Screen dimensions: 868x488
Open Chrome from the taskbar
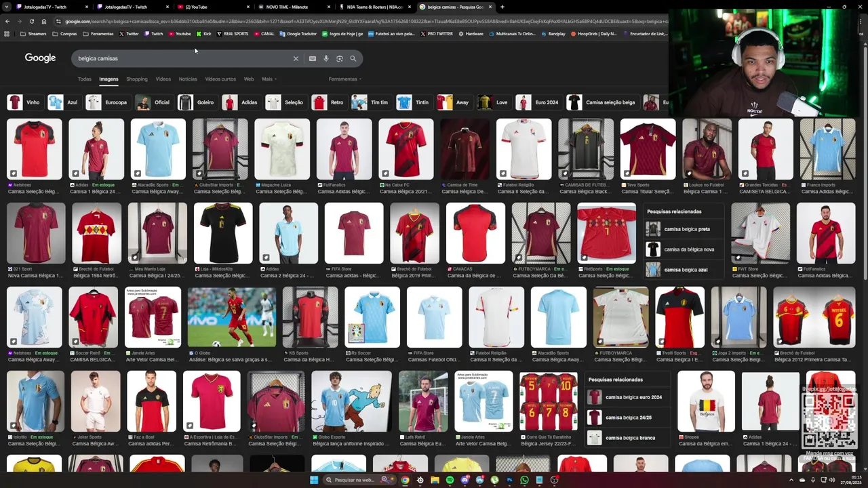pyautogui.click(x=405, y=480)
